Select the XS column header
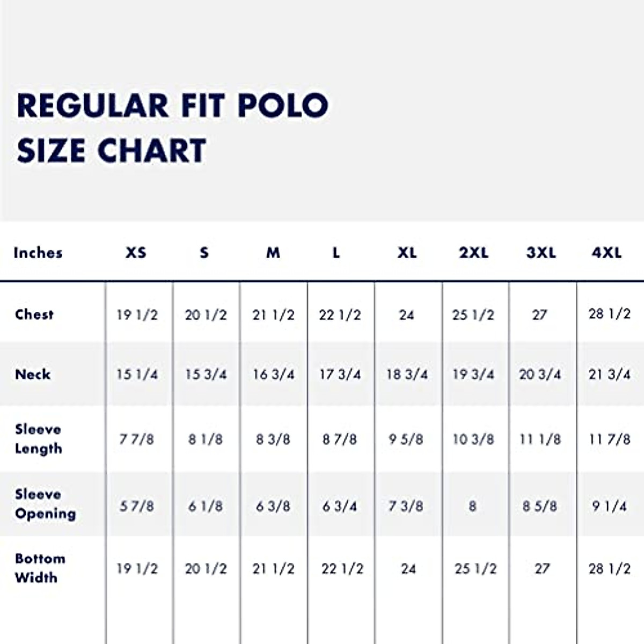644x644 pixels. coord(136,253)
